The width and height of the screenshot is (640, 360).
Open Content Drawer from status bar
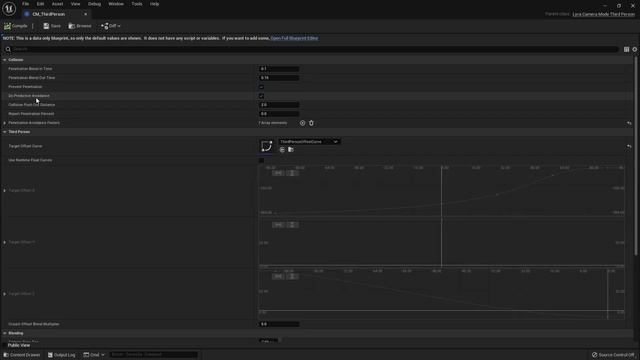coord(22,355)
